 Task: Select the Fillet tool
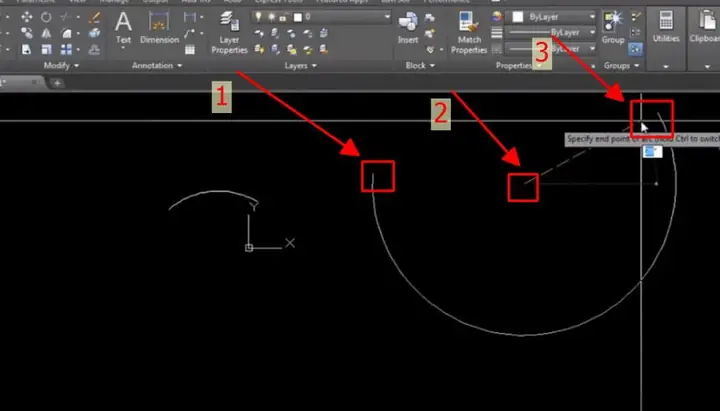[66, 33]
